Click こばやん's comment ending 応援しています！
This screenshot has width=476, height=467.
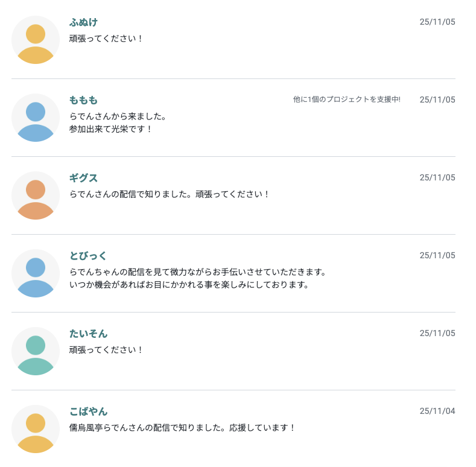point(183,428)
